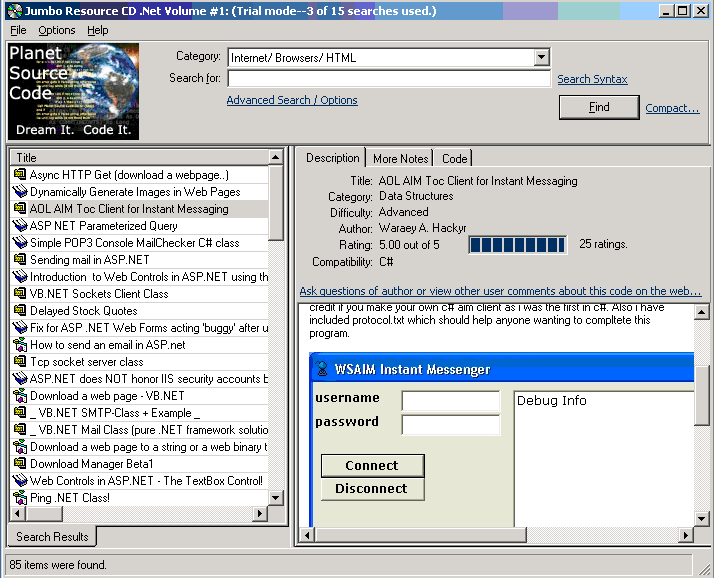The image size is (714, 578).
Task: Click icon beside Delayed Stock Quotes
Action: point(20,311)
